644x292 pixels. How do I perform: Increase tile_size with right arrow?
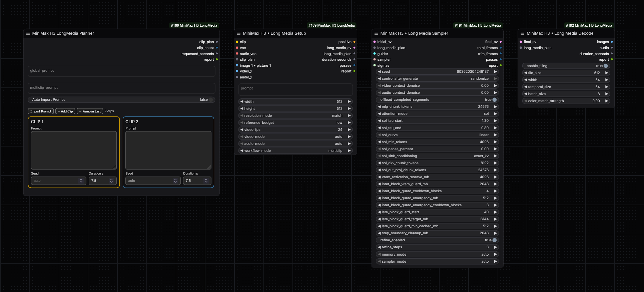coord(607,73)
